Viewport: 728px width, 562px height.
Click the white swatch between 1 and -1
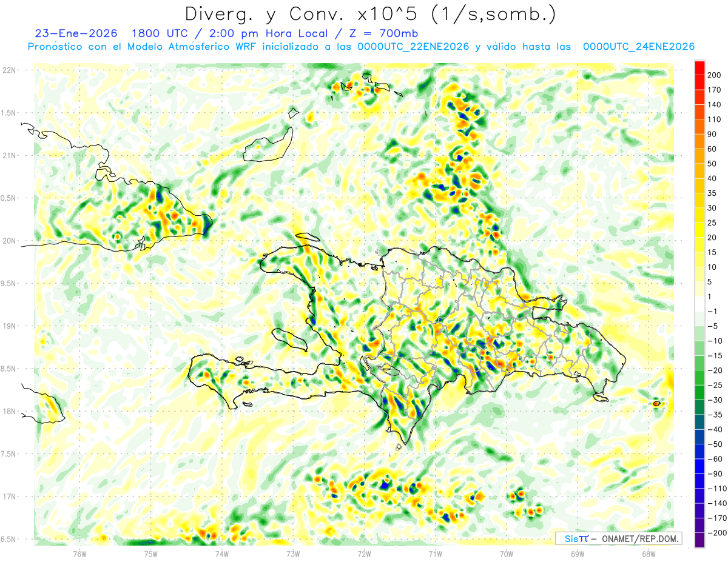pyautogui.click(x=699, y=304)
